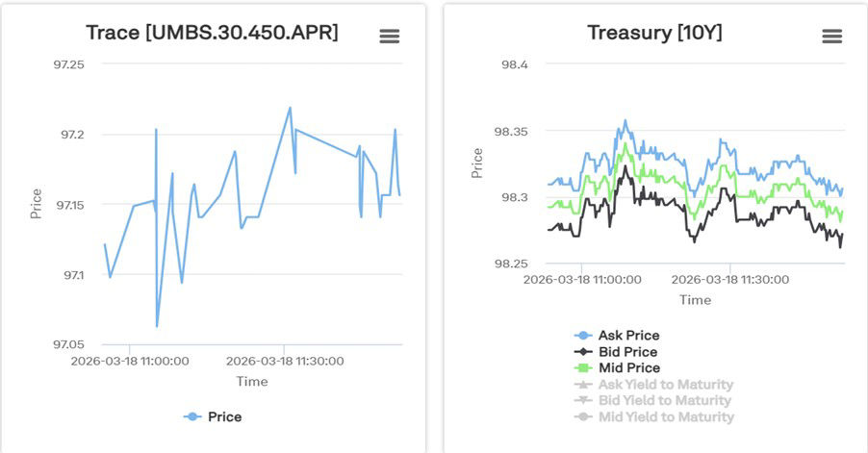The image size is (868, 453).
Task: Click the Trace [UMBS.30.450.APR] chart title
Action: pos(212,33)
